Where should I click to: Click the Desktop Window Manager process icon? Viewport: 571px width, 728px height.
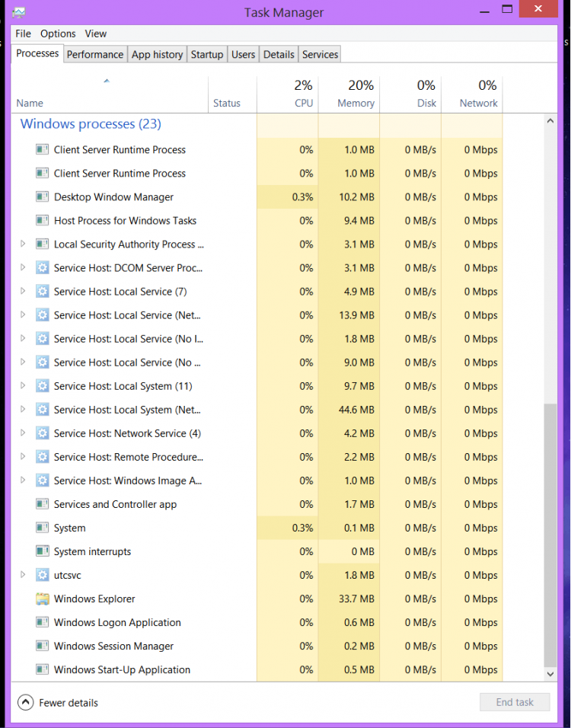tap(42, 197)
